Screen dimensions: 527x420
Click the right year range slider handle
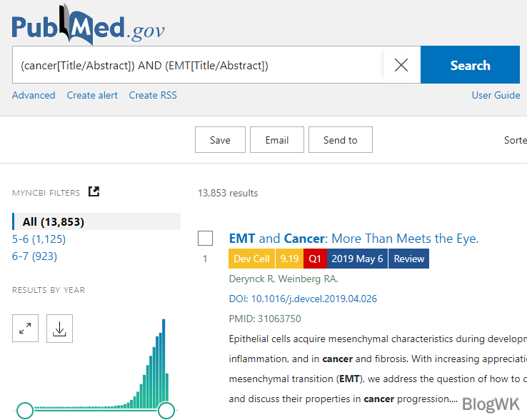[x=166, y=410]
